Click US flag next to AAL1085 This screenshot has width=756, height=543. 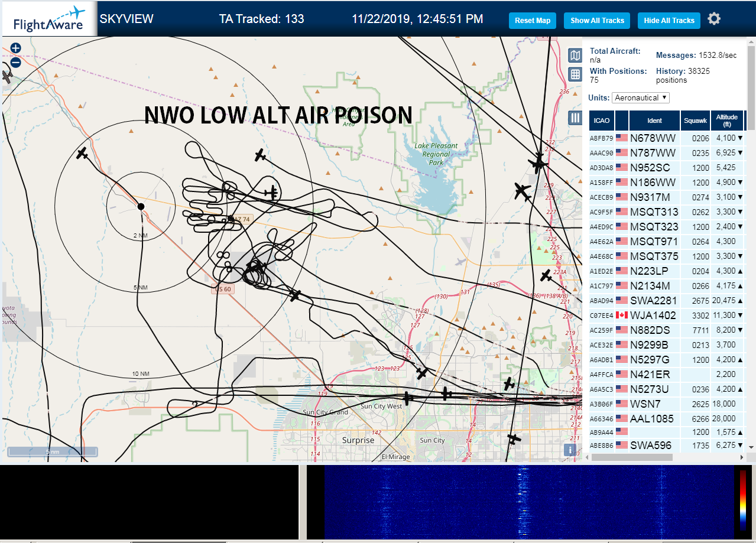[x=621, y=419]
